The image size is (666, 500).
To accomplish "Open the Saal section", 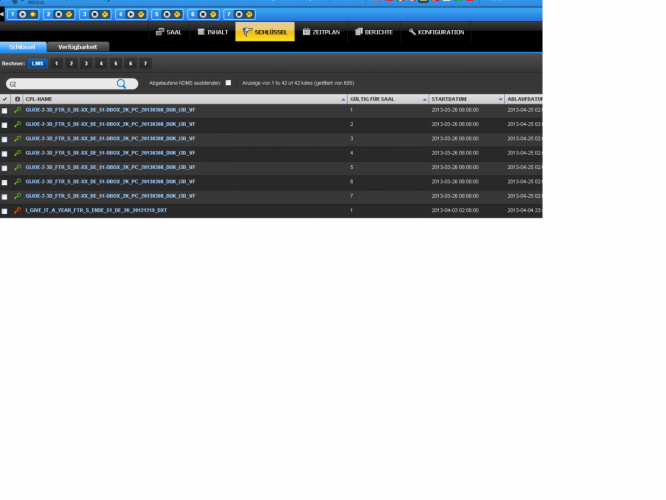I will [168, 33].
